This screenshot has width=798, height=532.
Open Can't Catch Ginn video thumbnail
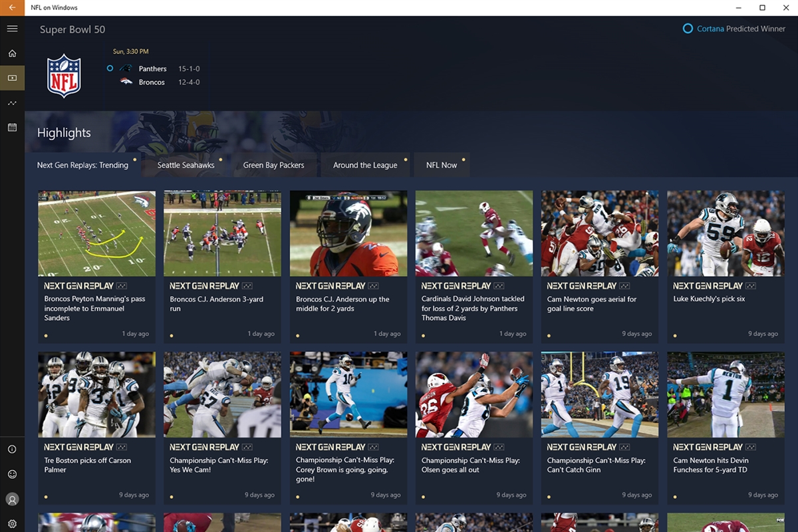[600, 394]
